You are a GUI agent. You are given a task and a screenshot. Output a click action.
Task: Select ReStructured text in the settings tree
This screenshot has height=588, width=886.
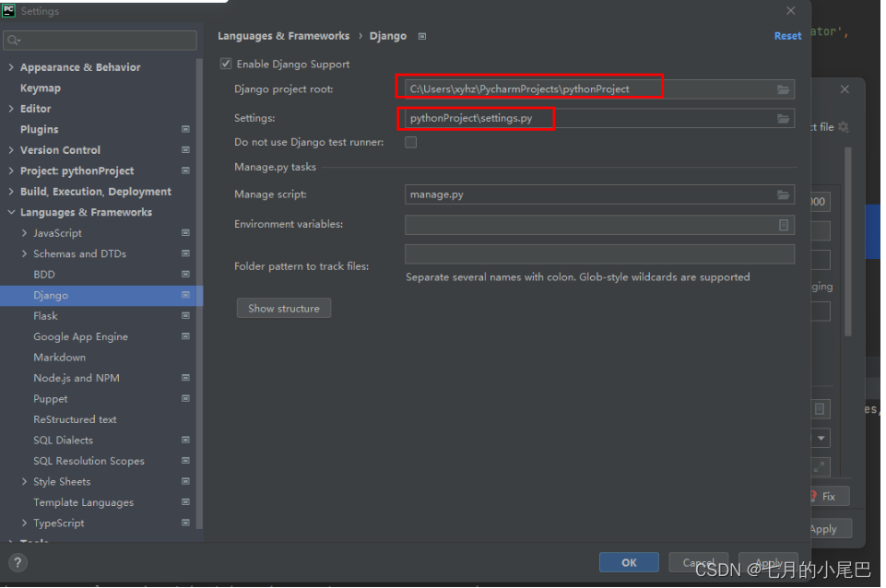pos(75,419)
